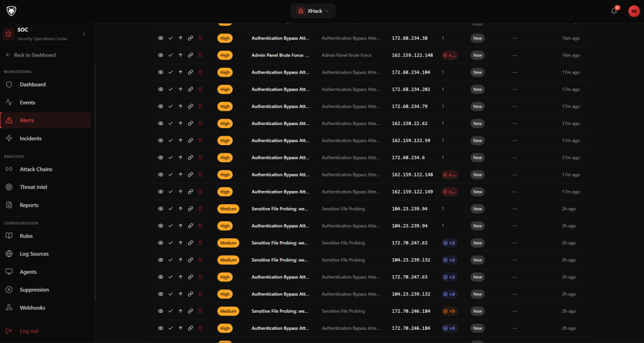Click the checkmark icon on the 162.159.122.149 alert
The width and height of the screenshot is (644, 343).
click(x=170, y=192)
